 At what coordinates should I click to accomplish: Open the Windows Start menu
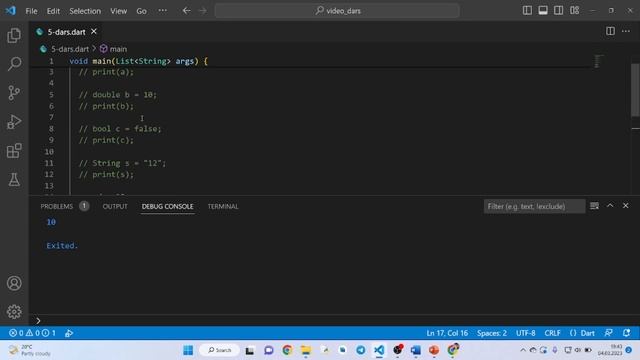(x=188, y=350)
